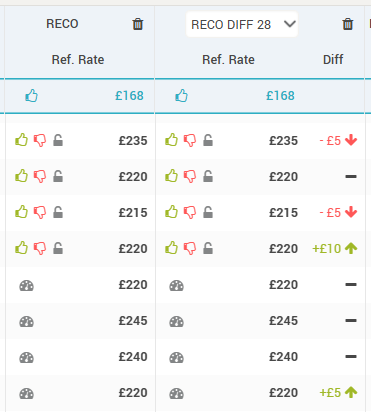Toggle the lock on £215 in RECO DIFF column
The width and height of the screenshot is (371, 412).
coord(208,212)
